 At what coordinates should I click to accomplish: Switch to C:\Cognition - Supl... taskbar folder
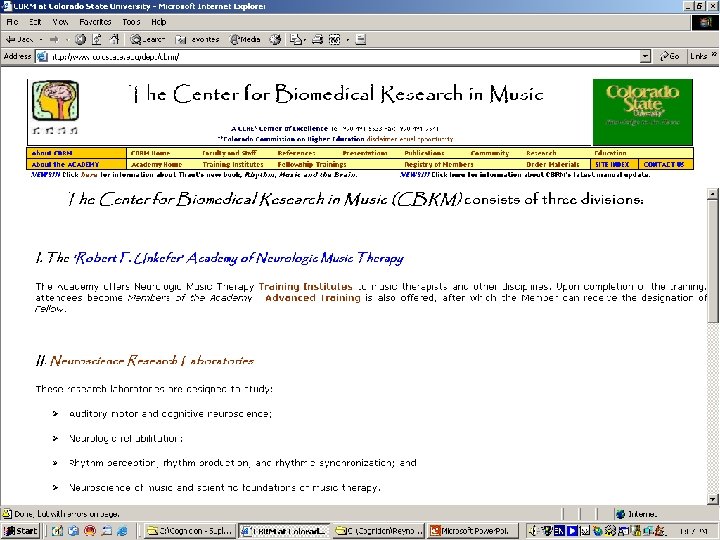190,531
